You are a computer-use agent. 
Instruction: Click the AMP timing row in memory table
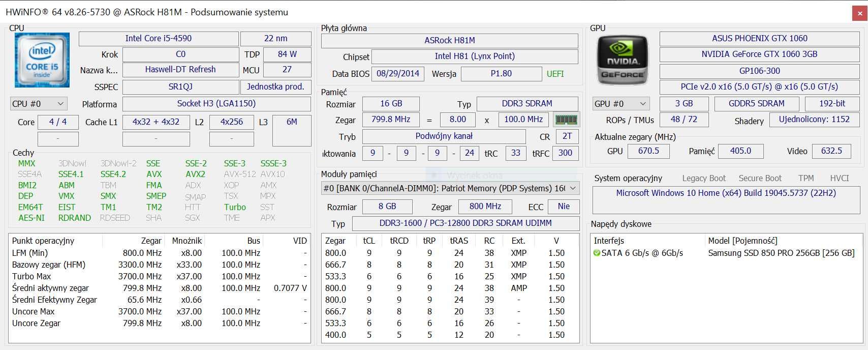coord(450,288)
